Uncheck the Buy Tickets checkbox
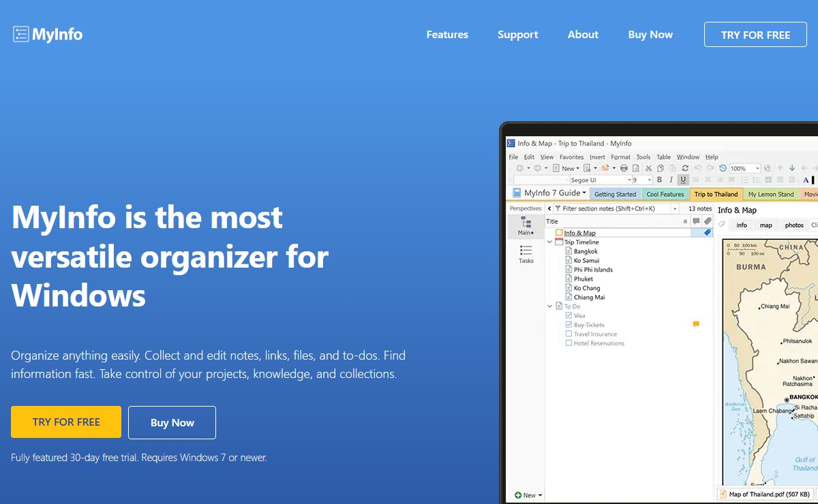 click(569, 325)
